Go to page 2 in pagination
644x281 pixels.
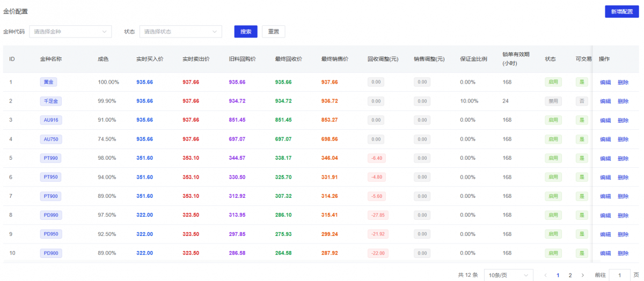tap(570, 275)
